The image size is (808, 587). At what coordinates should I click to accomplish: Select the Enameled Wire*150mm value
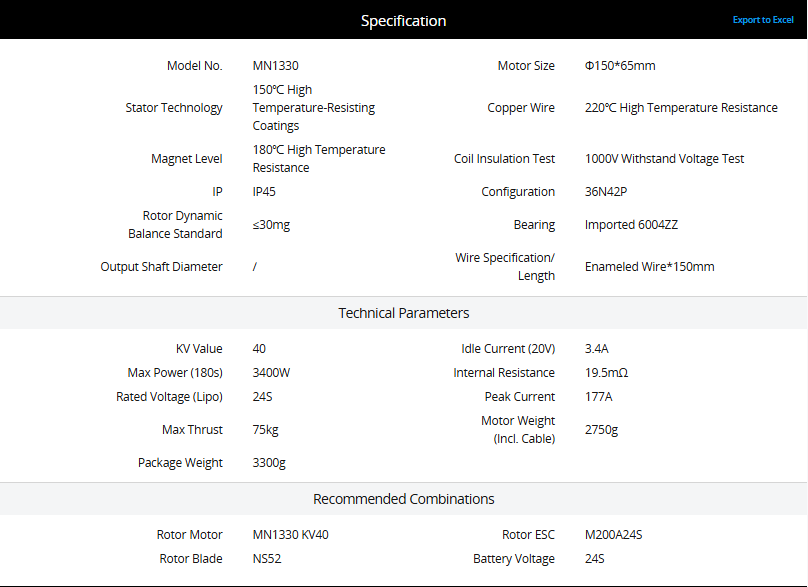(x=649, y=266)
